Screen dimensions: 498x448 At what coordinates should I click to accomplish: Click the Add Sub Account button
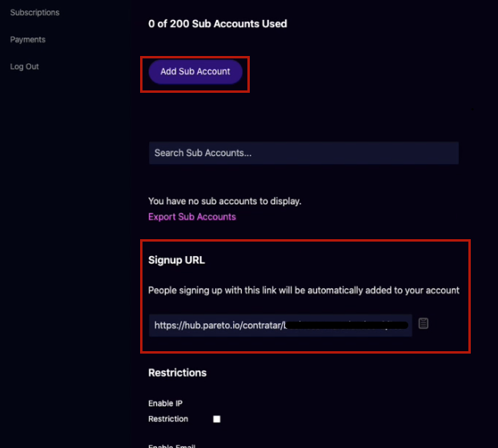click(195, 72)
